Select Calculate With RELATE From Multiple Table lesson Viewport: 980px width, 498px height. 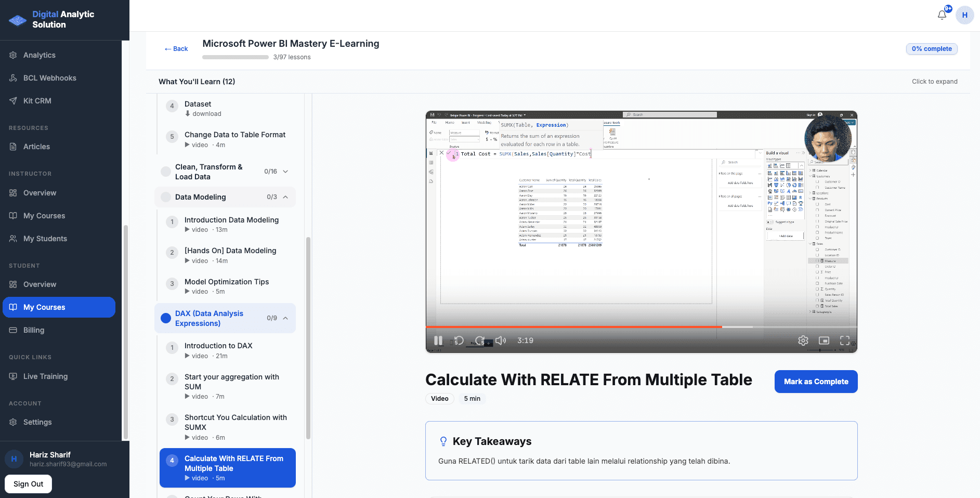click(x=228, y=468)
